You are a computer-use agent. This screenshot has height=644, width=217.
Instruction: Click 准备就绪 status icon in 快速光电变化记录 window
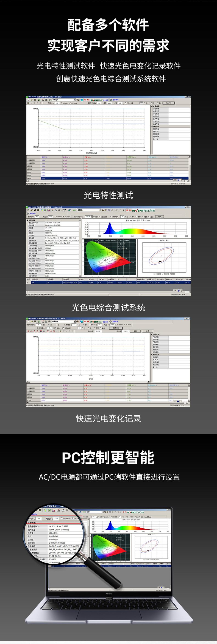110,321
